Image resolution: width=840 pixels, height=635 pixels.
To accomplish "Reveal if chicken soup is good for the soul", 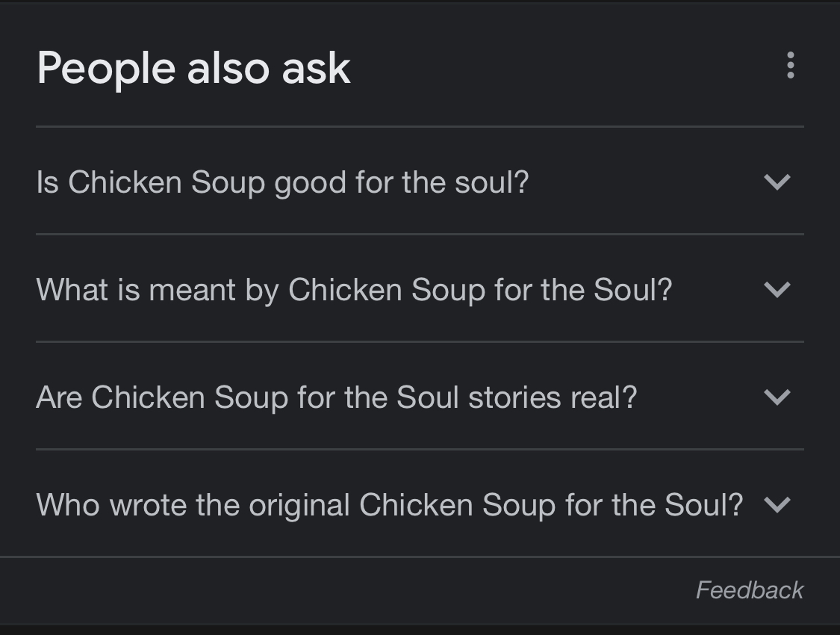I will [282, 182].
